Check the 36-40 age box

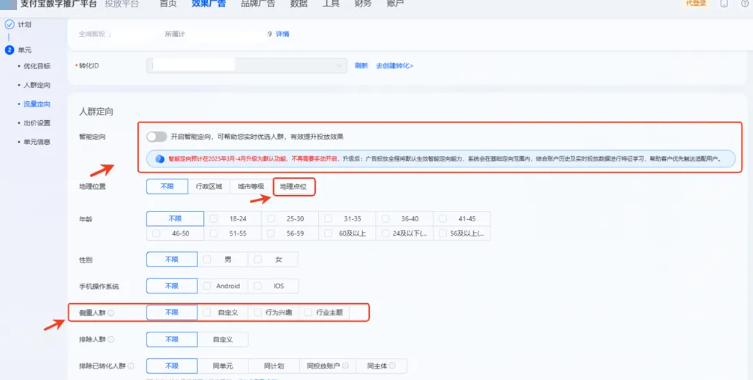click(x=385, y=219)
